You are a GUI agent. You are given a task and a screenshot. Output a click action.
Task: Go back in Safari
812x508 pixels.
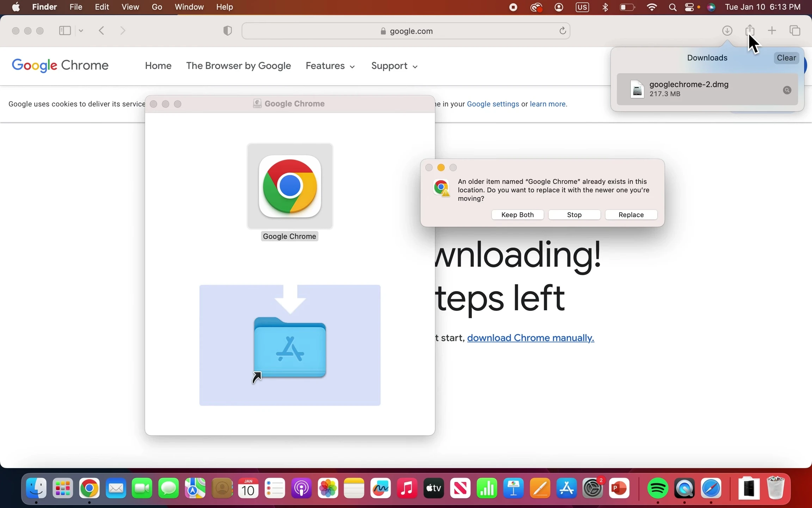(101, 31)
